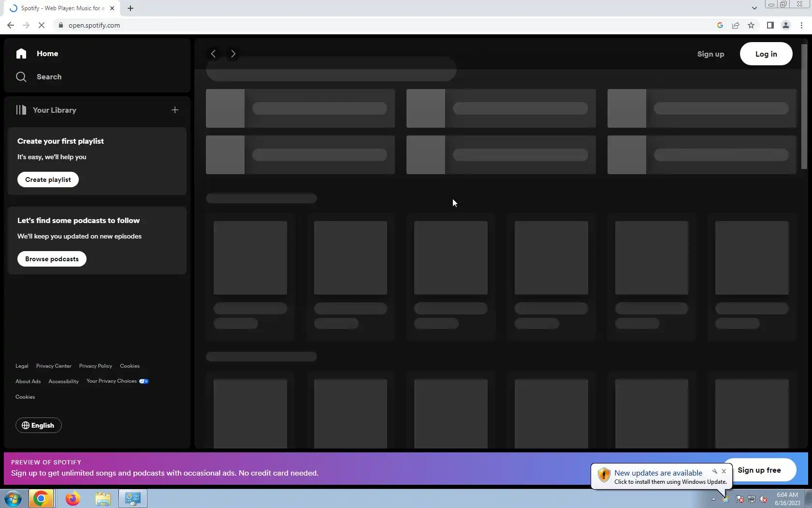Click the volume tray icon
The image size is (812, 508).
pos(764,499)
